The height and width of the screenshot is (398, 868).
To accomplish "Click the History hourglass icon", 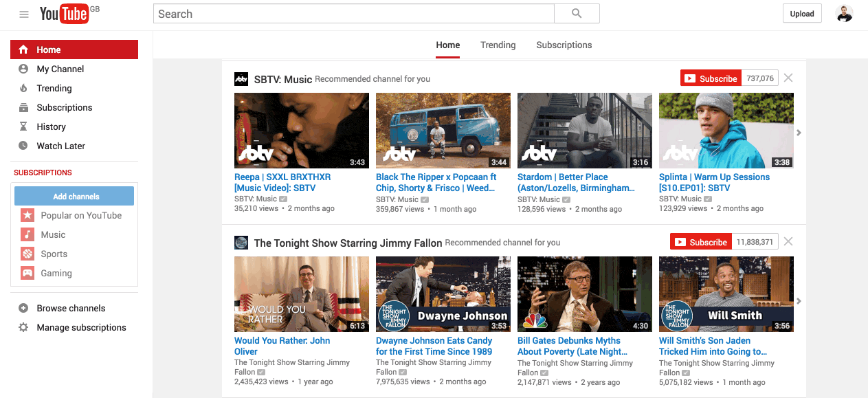I will tap(23, 126).
